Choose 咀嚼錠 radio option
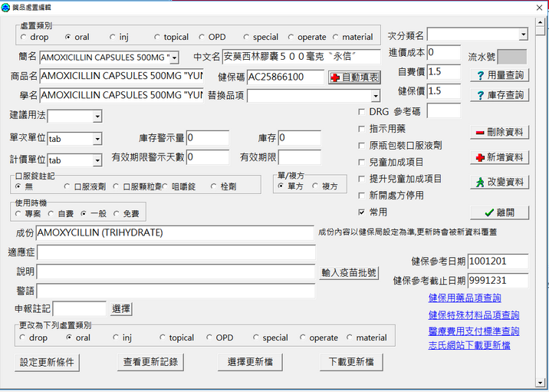 pyautogui.click(x=165, y=186)
